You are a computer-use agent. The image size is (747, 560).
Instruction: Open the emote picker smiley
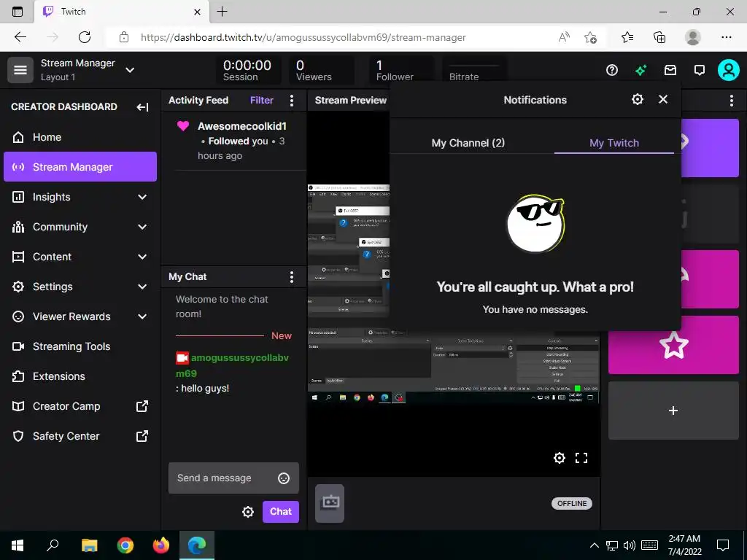pyautogui.click(x=284, y=478)
